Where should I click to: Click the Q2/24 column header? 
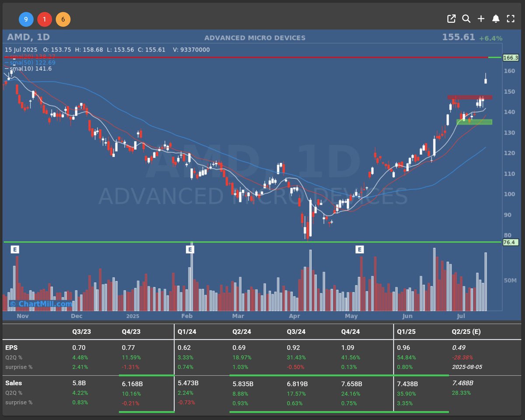pyautogui.click(x=241, y=332)
